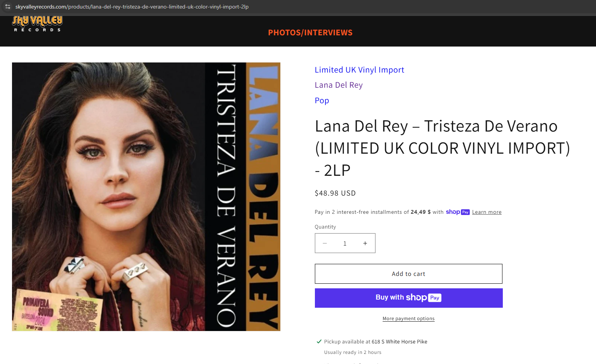Open the Pop genre link
Screen dimensions: 596x364
point(322,101)
